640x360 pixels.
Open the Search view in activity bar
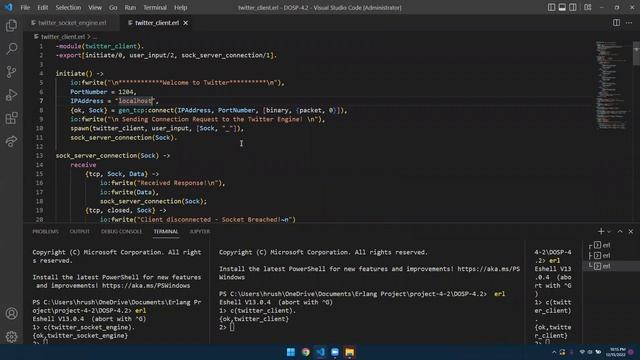click(11, 49)
